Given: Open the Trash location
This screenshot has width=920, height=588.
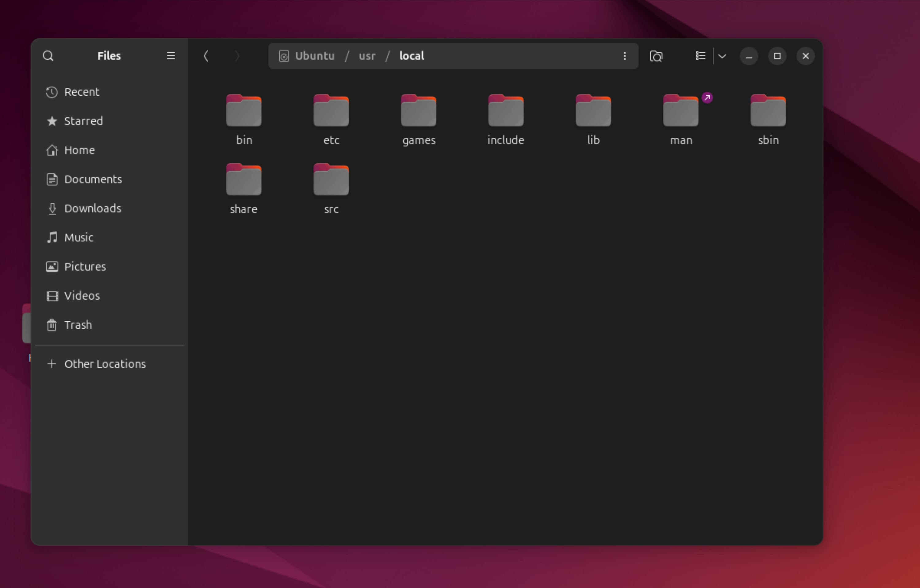Looking at the screenshot, I should coord(78,325).
